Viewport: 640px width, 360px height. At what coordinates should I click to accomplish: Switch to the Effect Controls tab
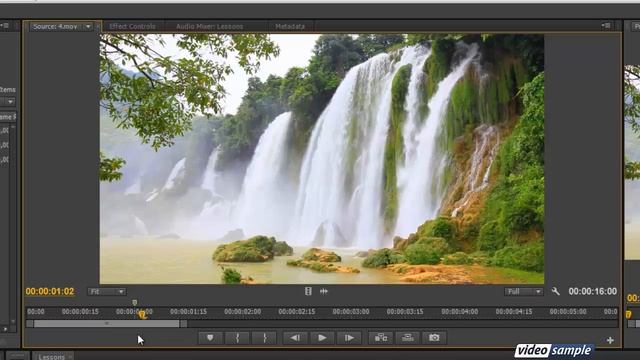pyautogui.click(x=132, y=27)
